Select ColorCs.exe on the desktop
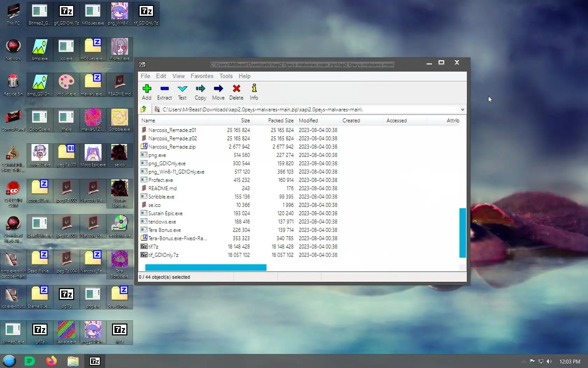Viewport: 588px width, 368px height. click(40, 120)
